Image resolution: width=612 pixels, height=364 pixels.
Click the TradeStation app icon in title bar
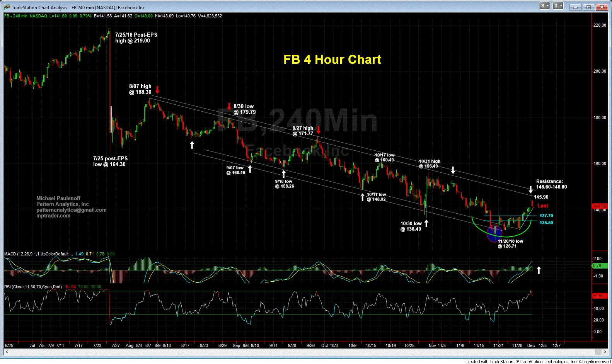[7, 7]
